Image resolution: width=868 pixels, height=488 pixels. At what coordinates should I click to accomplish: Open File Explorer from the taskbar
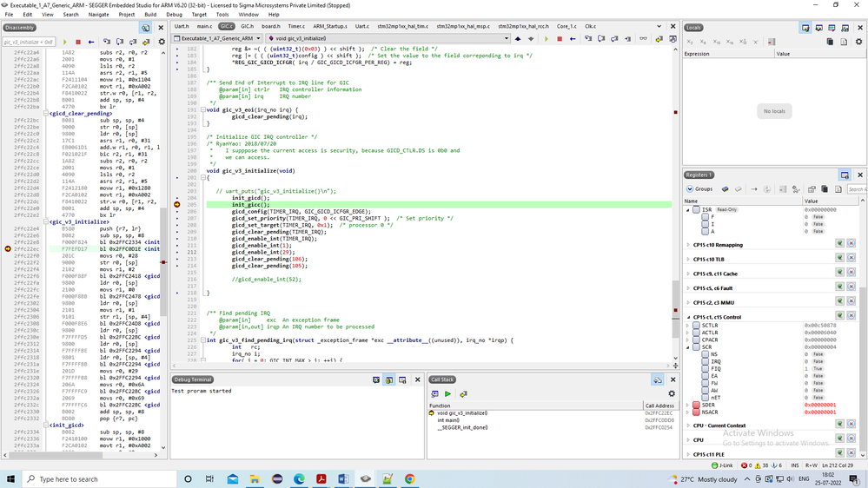pyautogui.click(x=255, y=479)
